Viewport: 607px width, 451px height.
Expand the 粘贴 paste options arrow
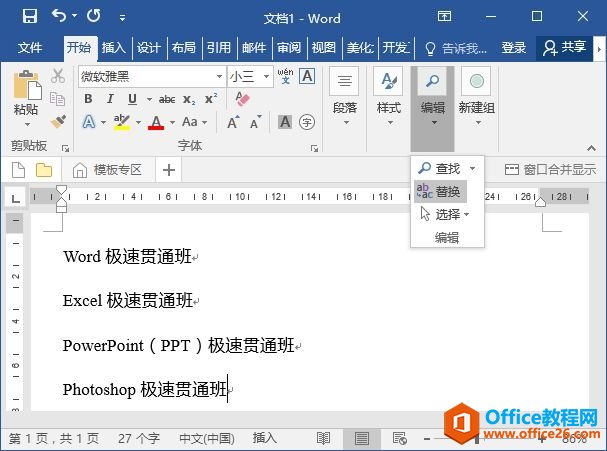point(27,124)
